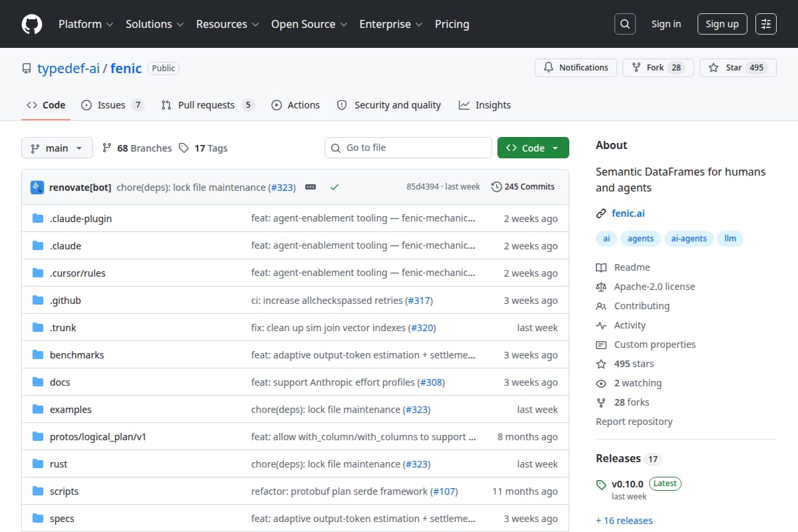The image size is (798, 532).
Task: Click the rust folder icon
Action: coord(38,464)
